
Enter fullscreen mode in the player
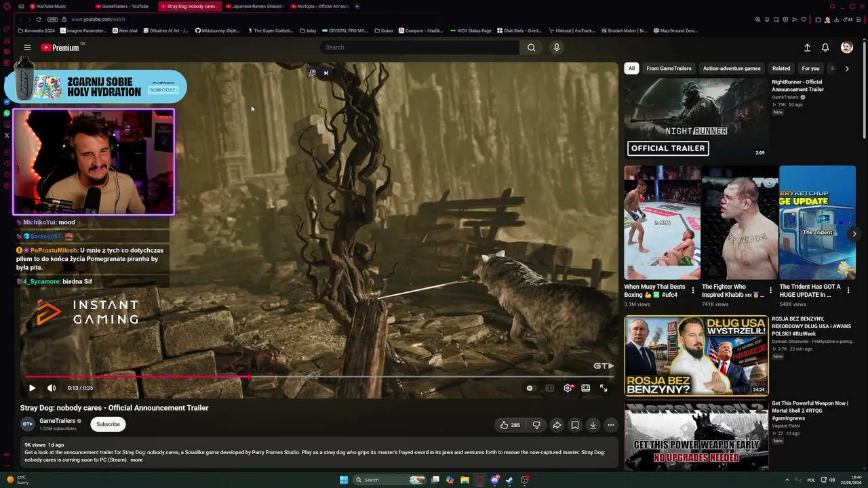[604, 388]
